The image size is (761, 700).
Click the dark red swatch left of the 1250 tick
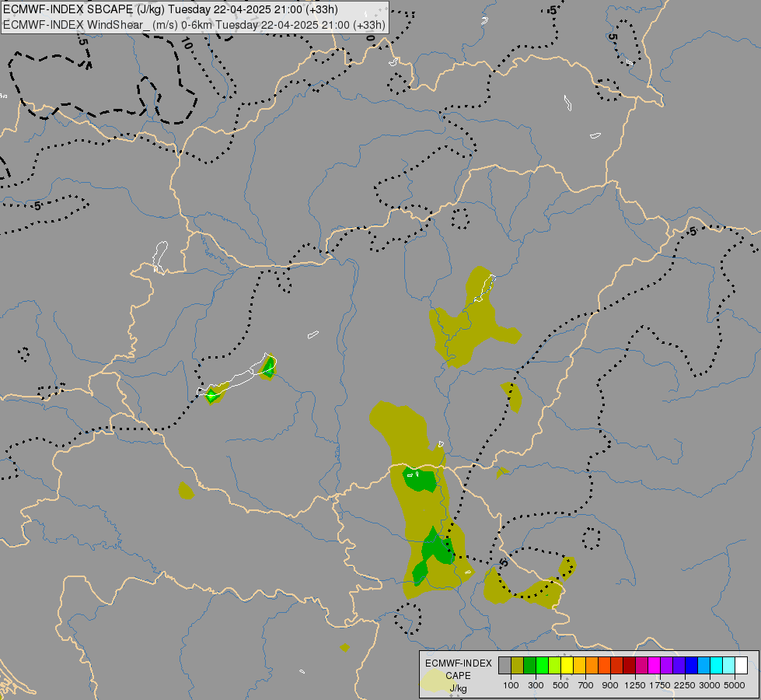pos(629,666)
